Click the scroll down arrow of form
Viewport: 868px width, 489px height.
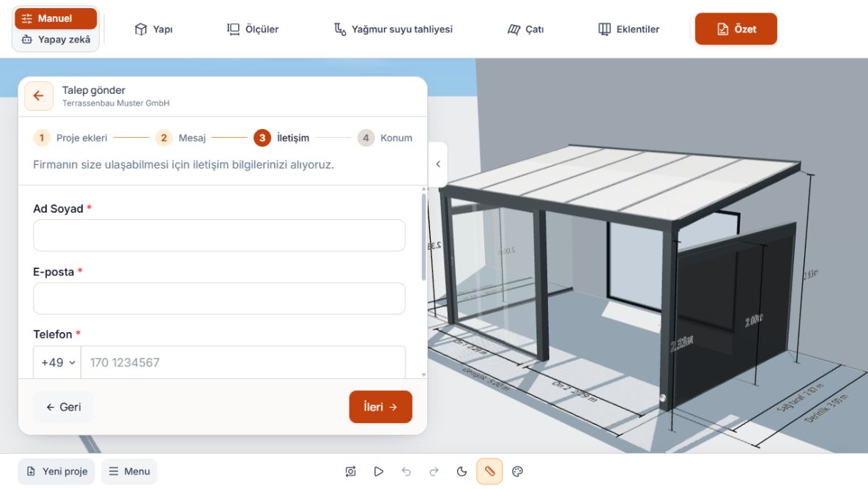click(423, 375)
